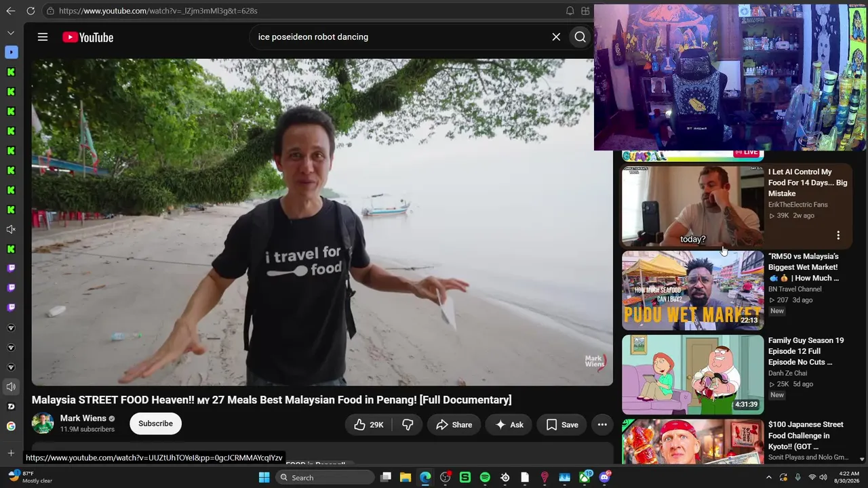This screenshot has width=868, height=488.
Task: Switch to the Google tab in the sidebar
Action: click(11, 426)
